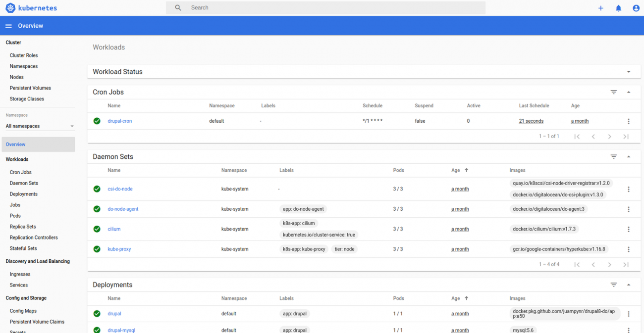The height and width of the screenshot is (333, 644).
Task: Open Config Maps in sidebar
Action: [x=23, y=311]
